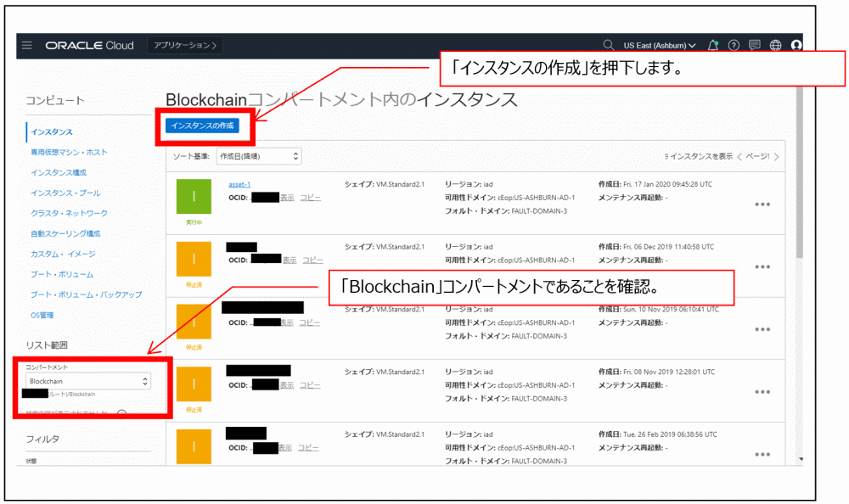Click the ORACLE Cloud logo
The image size is (849, 504).
(89, 46)
